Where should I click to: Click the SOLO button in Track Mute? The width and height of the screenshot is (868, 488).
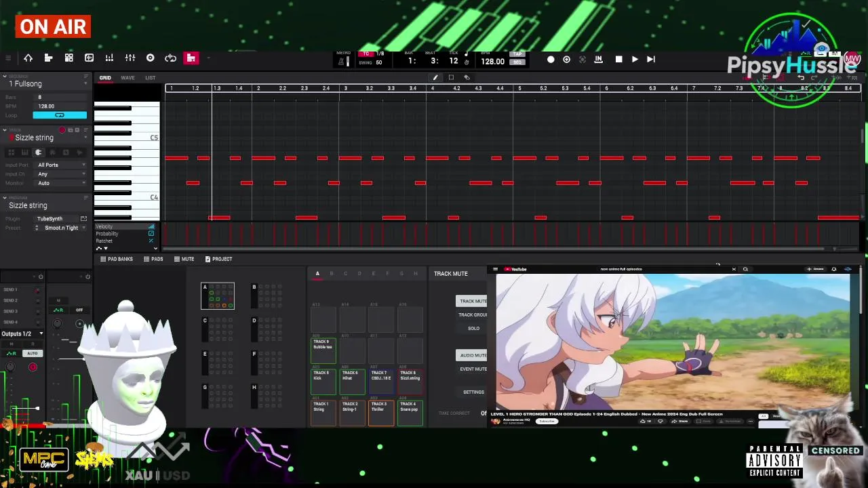point(473,329)
